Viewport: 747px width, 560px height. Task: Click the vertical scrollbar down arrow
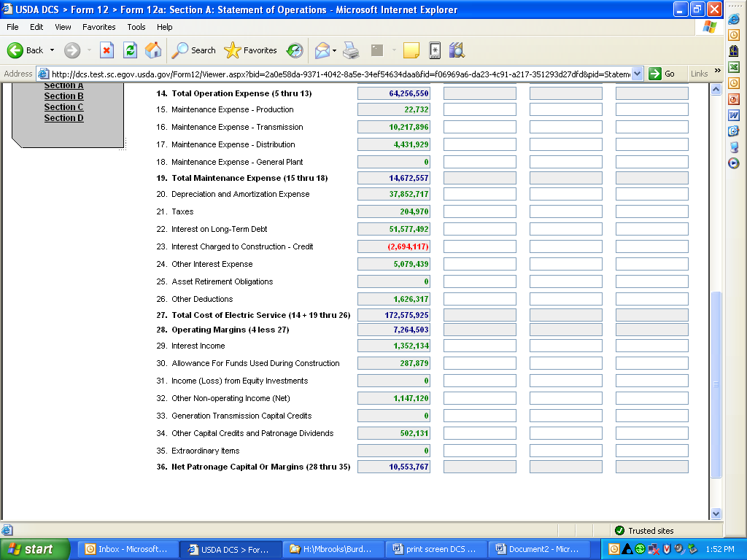(x=716, y=513)
